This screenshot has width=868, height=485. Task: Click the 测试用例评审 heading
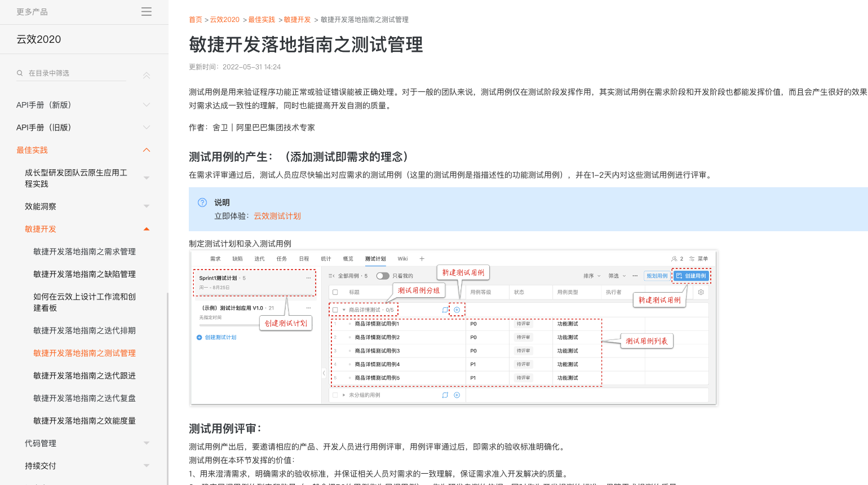point(225,429)
